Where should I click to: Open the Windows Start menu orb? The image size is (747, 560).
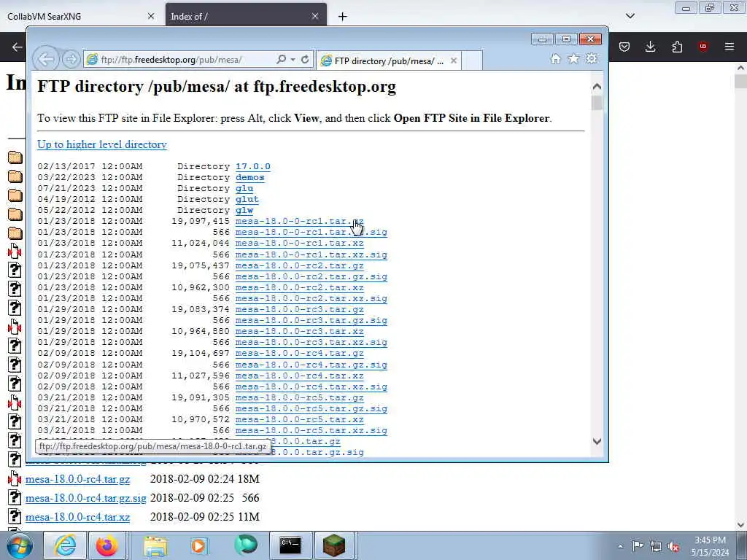(x=20, y=545)
